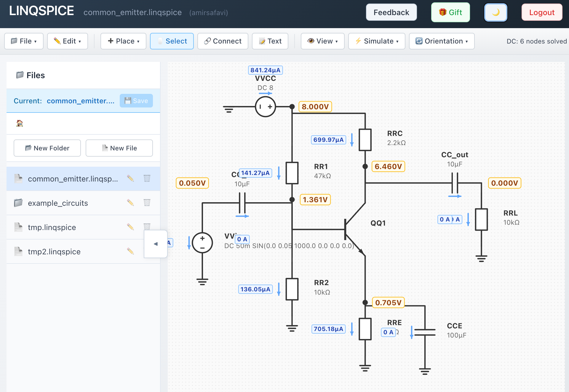The image size is (569, 392).
Task: Click the QQ1 transistor symbol
Action: click(x=353, y=229)
